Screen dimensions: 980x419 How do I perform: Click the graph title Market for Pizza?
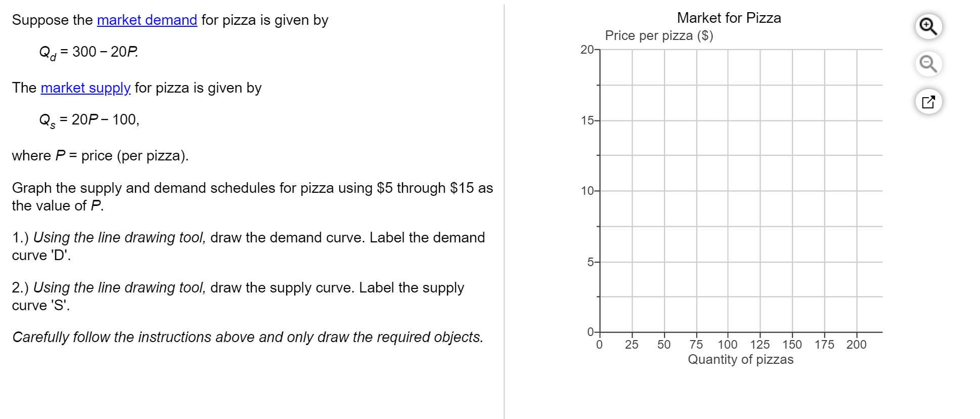729,18
